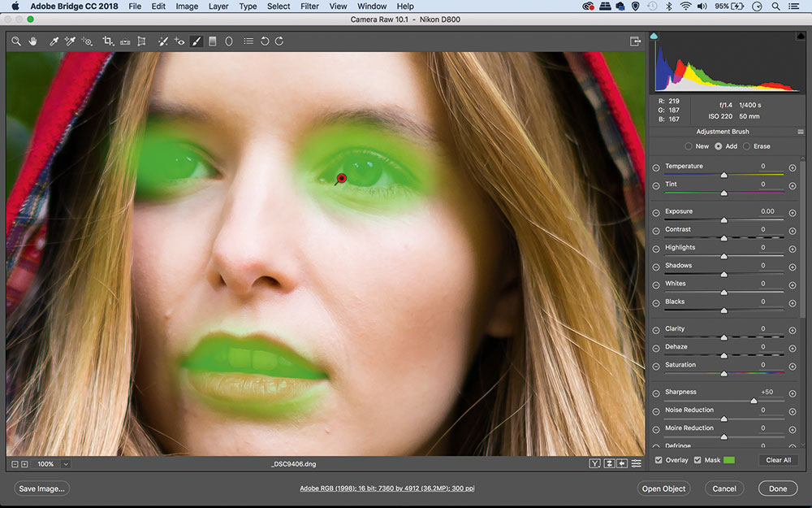Select the Crop tool
This screenshot has width=812, height=508.
click(x=108, y=41)
